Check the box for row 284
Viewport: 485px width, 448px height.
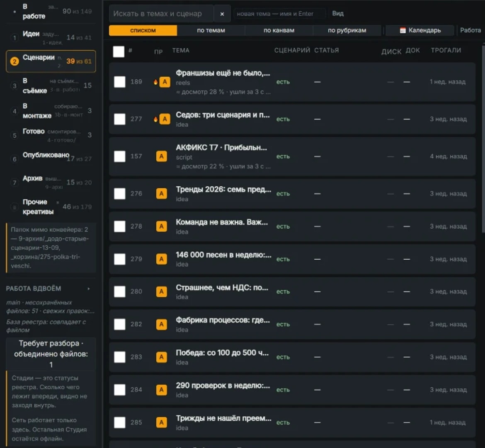(120, 390)
